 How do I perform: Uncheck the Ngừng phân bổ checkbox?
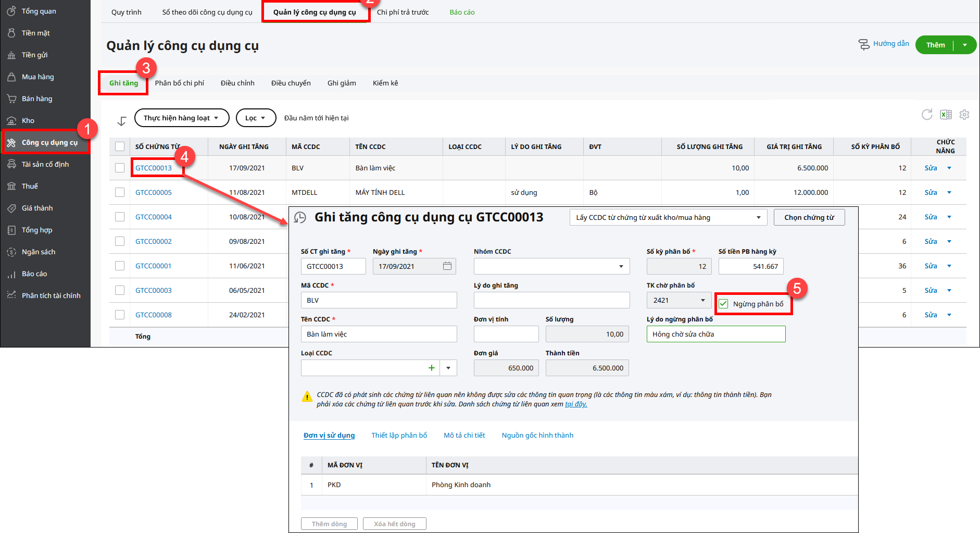pyautogui.click(x=723, y=304)
